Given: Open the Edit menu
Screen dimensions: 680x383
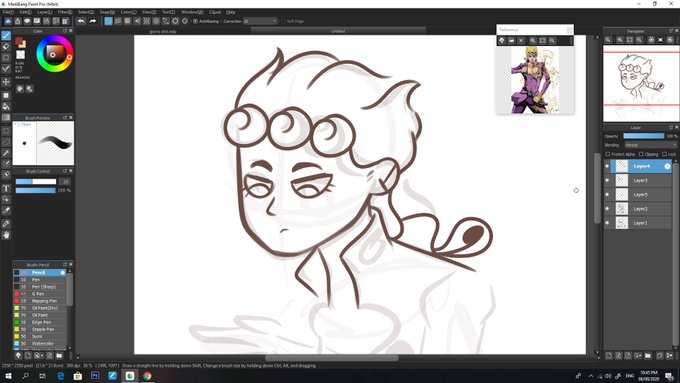Looking at the screenshot, I should pos(25,12).
